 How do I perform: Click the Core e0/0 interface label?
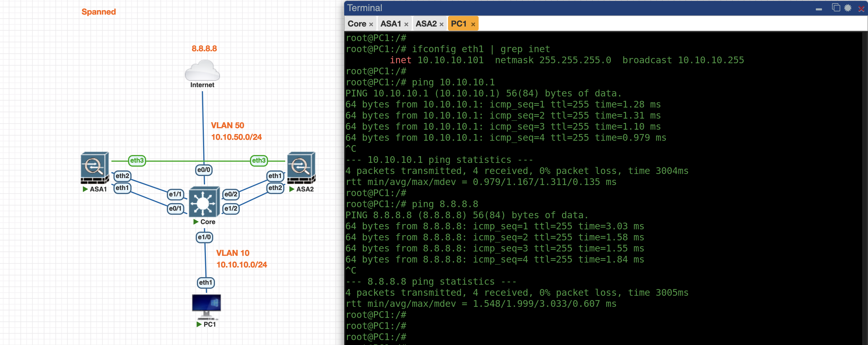[x=204, y=170]
